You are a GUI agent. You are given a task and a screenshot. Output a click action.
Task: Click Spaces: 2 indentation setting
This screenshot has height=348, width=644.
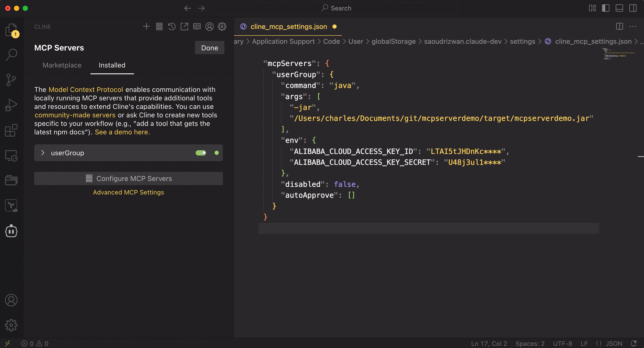tap(530, 343)
